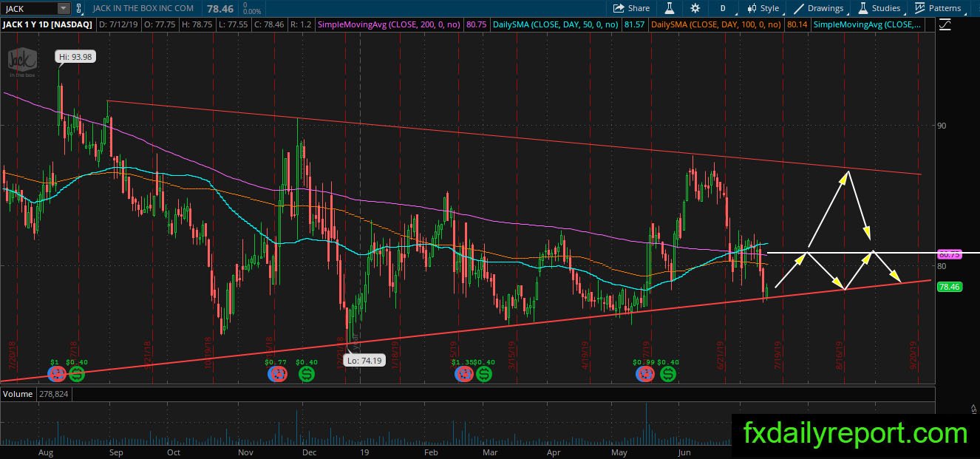The height and width of the screenshot is (459, 980).
Task: Click the small icon left of company name
Action: click(x=80, y=8)
